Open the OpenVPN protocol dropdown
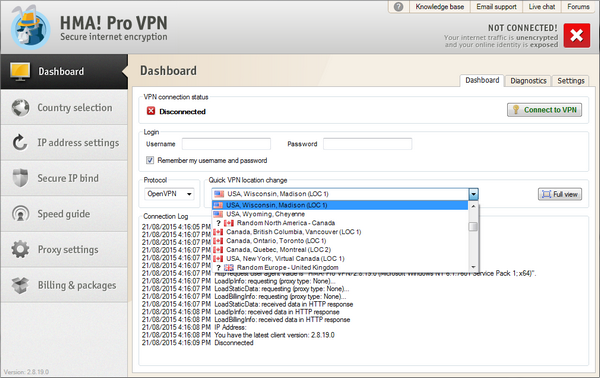The image size is (600, 378). (169, 194)
